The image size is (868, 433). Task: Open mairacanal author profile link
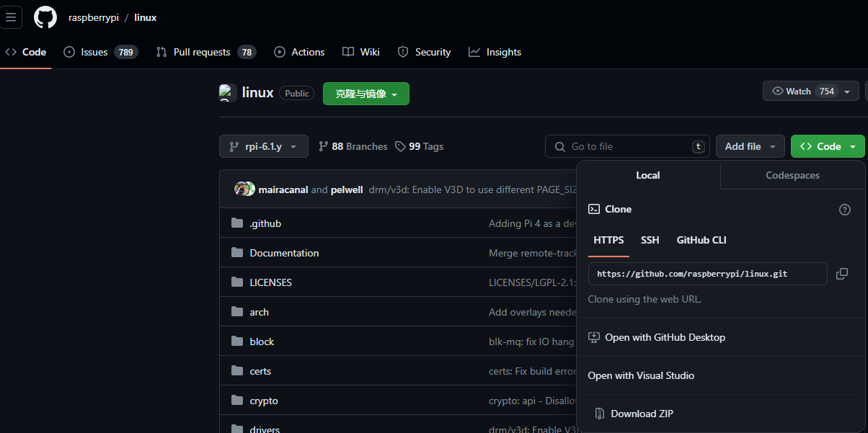click(x=283, y=189)
